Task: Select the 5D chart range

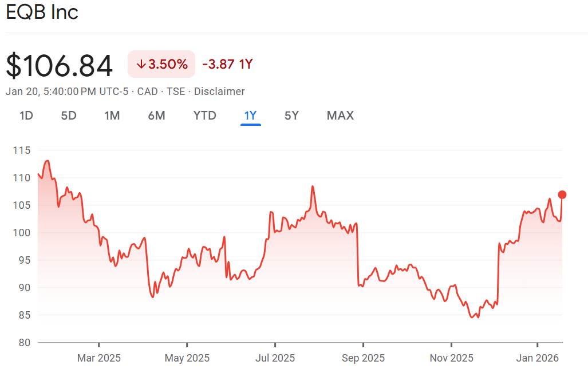Action: tap(69, 116)
